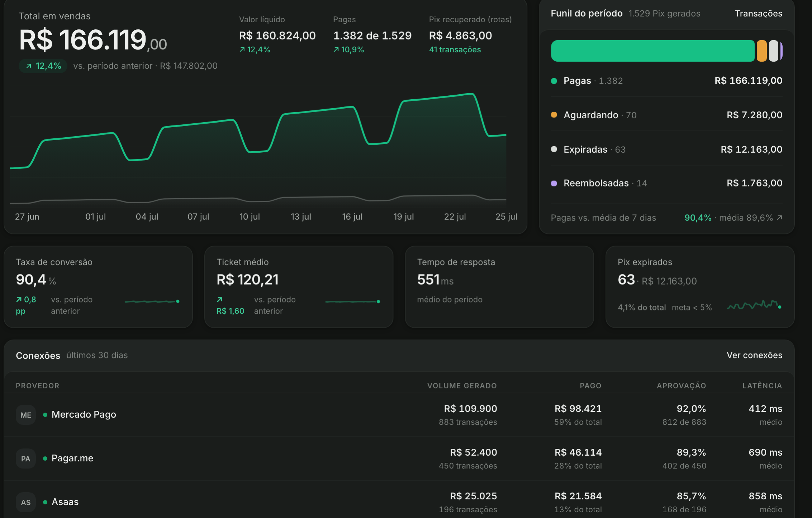Open Ver conexões link

pyautogui.click(x=754, y=355)
